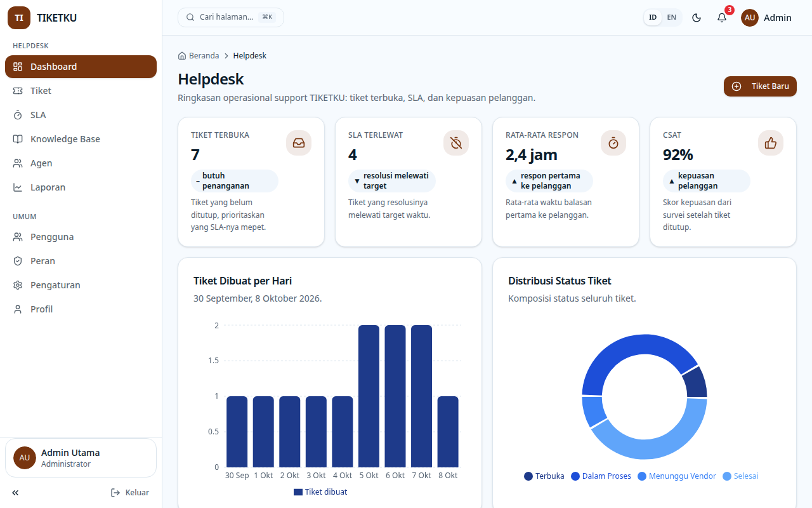Collapse the sidebar with double-chevron icon
Viewport: 812px width, 508px height.
click(15, 493)
